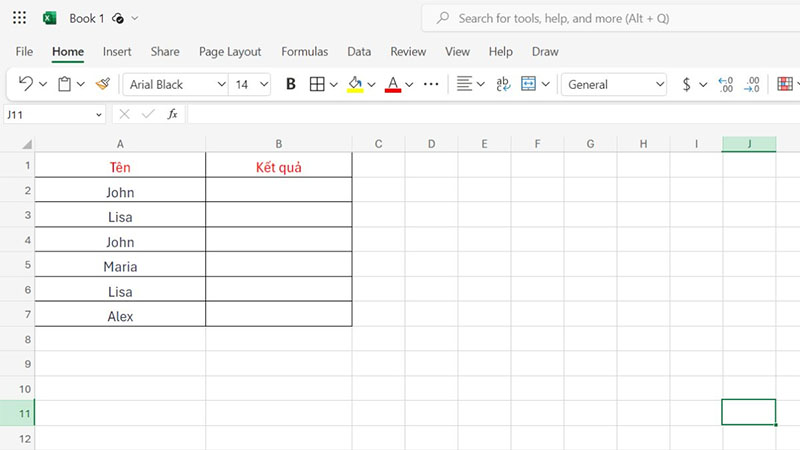Click the Merge cells icon
The height and width of the screenshot is (450, 800).
point(529,85)
